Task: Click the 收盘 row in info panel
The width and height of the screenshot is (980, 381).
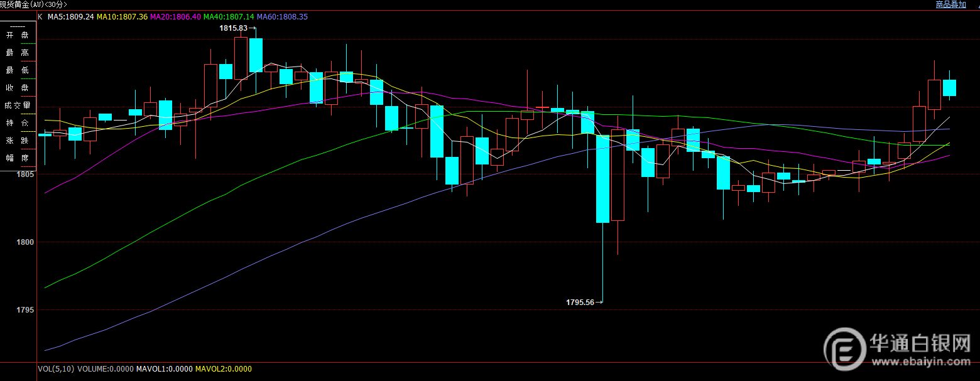Action: coord(18,88)
